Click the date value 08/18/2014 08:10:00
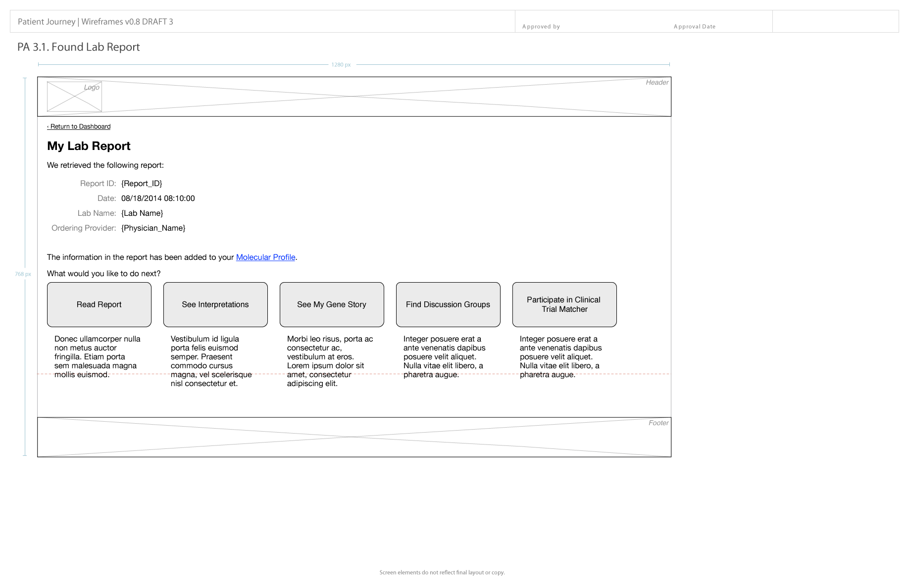This screenshot has height=588, width=909. pyautogui.click(x=158, y=198)
